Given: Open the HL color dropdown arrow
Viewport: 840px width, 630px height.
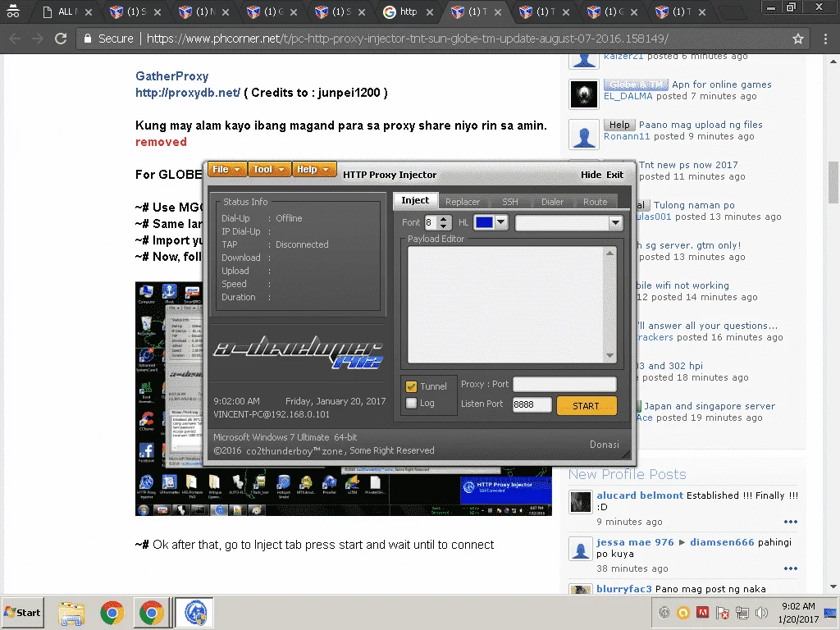Looking at the screenshot, I should point(501,222).
